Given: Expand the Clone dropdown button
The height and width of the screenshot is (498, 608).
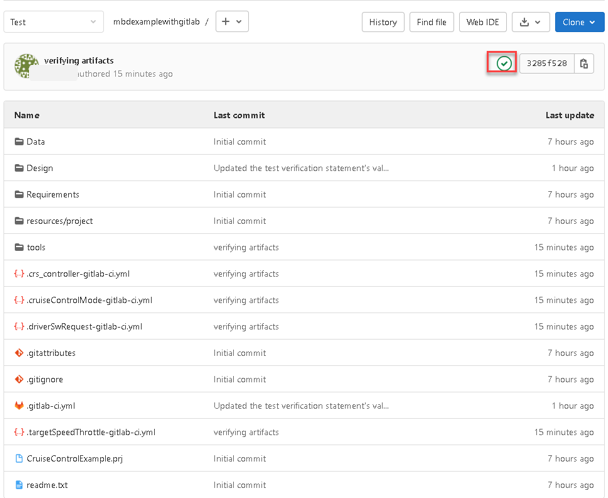Looking at the screenshot, I should (x=578, y=22).
